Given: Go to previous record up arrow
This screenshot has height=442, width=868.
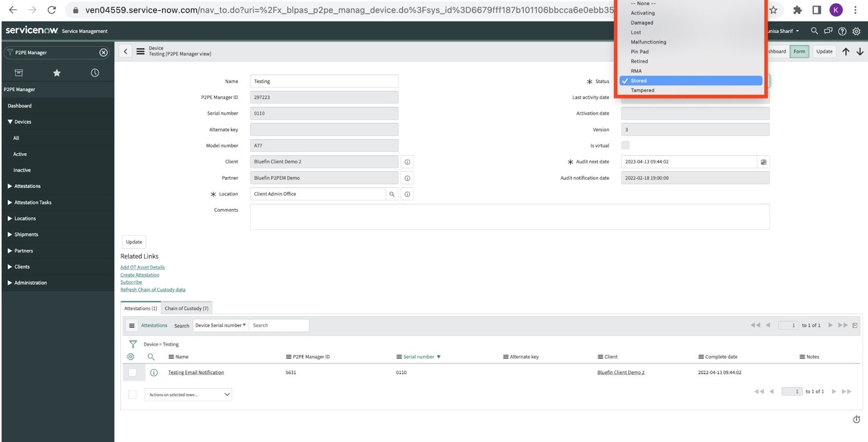Looking at the screenshot, I should (846, 52).
